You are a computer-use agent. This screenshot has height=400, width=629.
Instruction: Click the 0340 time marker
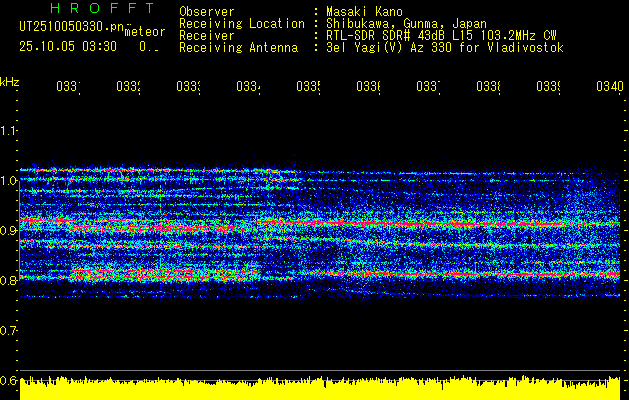click(610, 87)
